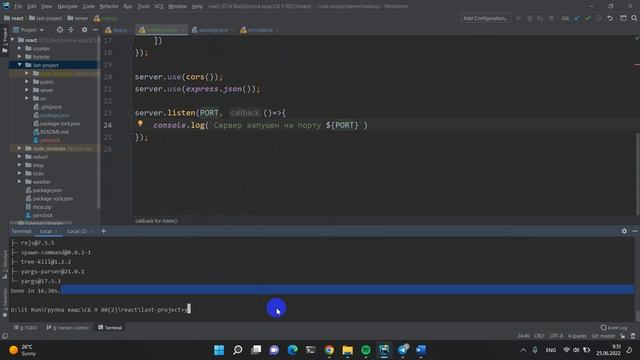
Task: Toggle tool window bars icon bottom-left corner
Action: point(5,336)
